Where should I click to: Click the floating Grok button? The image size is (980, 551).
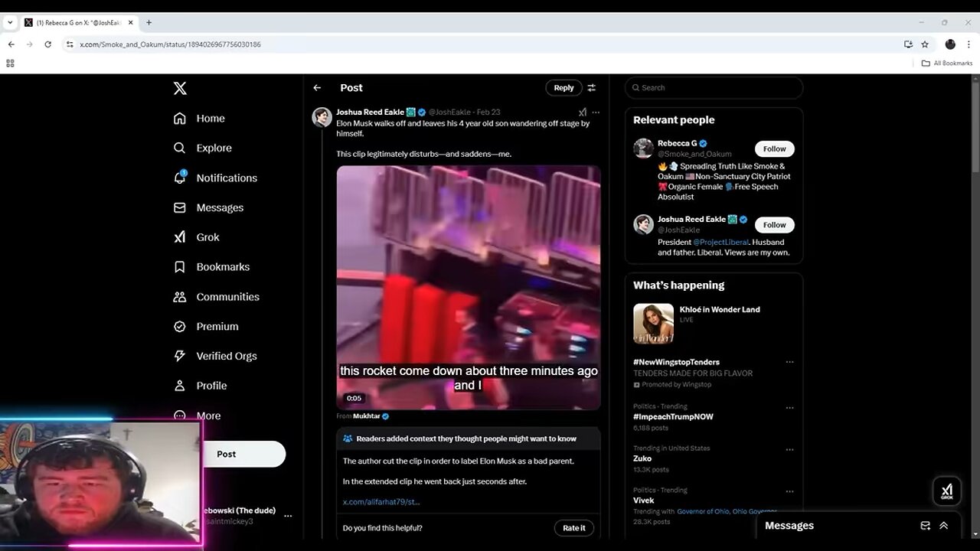(947, 491)
